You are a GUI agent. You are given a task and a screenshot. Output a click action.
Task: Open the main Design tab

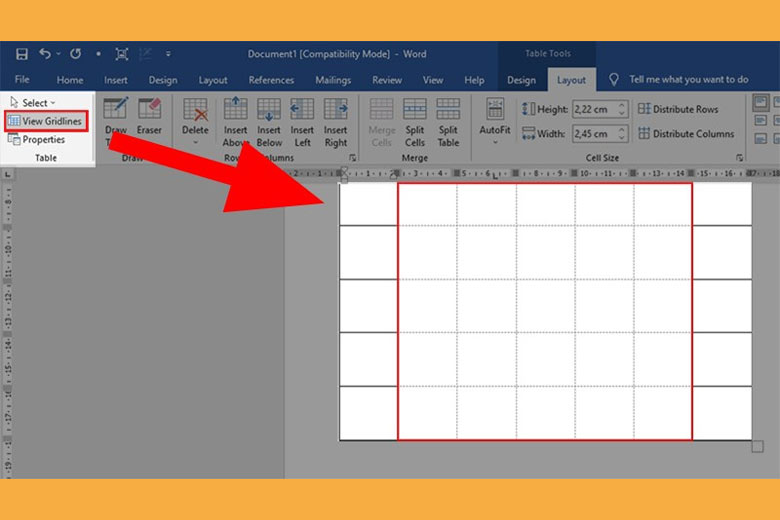(163, 80)
